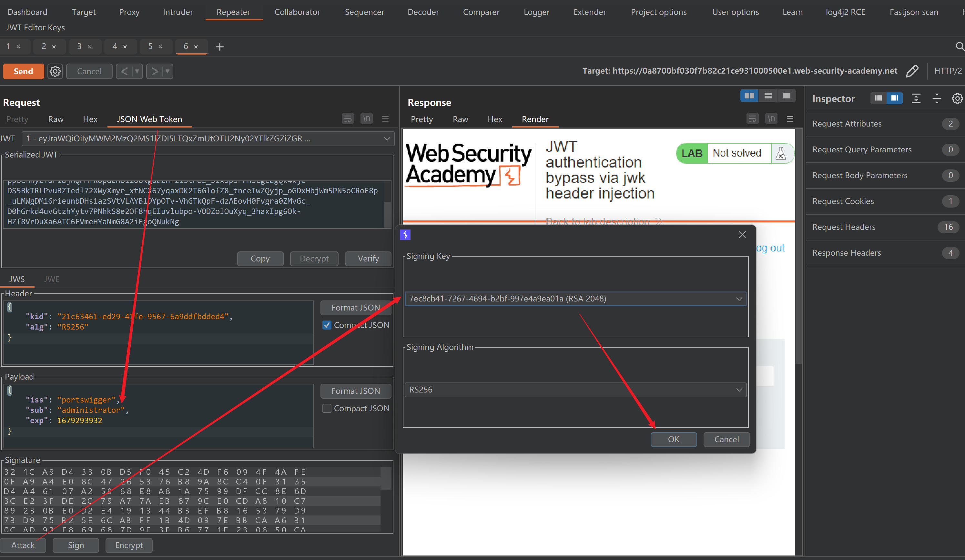
Task: Open the Signing Algorithm RS256 dropdown
Action: (575, 390)
